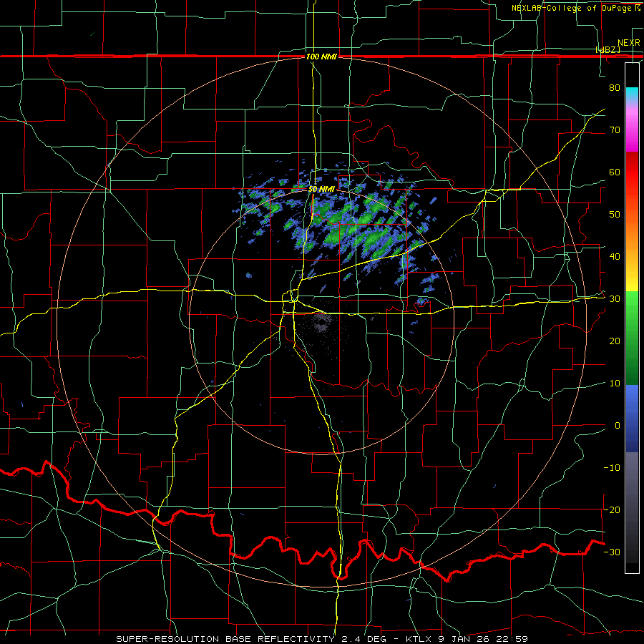Click the -10 value on dBZ scale

(612, 468)
